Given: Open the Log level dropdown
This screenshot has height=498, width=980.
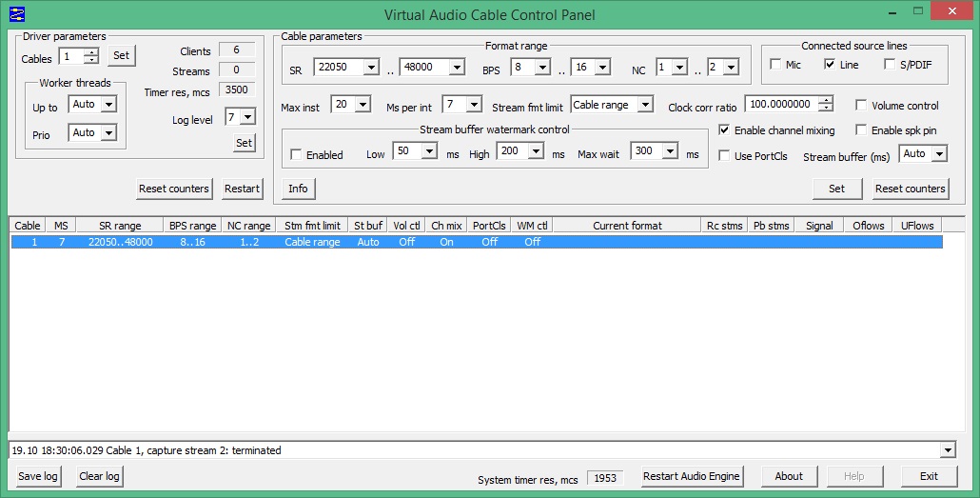Looking at the screenshot, I should pyautogui.click(x=248, y=117).
